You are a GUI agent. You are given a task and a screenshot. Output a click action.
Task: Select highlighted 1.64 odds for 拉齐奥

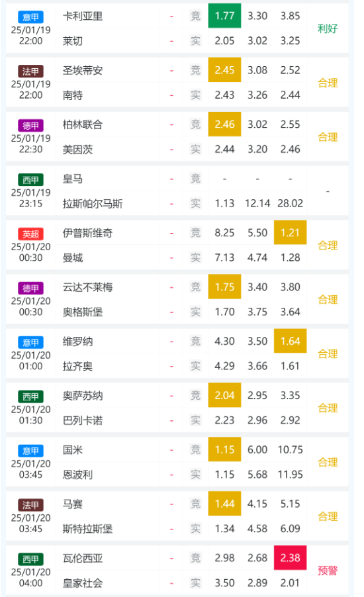[290, 341]
